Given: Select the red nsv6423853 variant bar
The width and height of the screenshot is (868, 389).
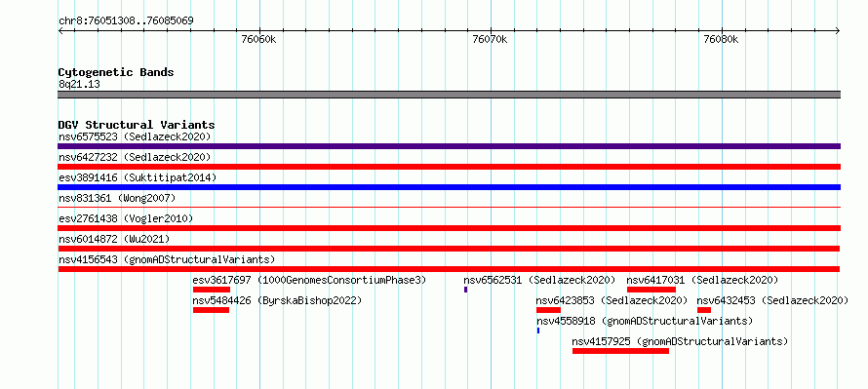Looking at the screenshot, I should 548,310.
